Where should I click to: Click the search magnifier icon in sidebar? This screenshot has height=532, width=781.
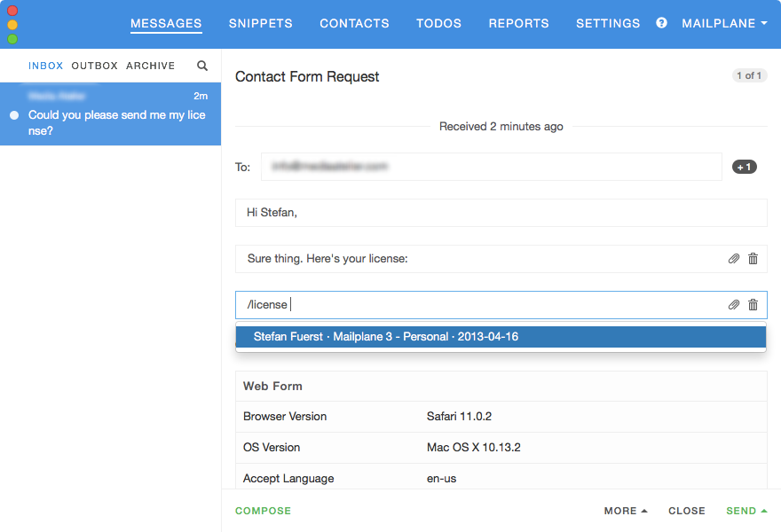coord(202,66)
